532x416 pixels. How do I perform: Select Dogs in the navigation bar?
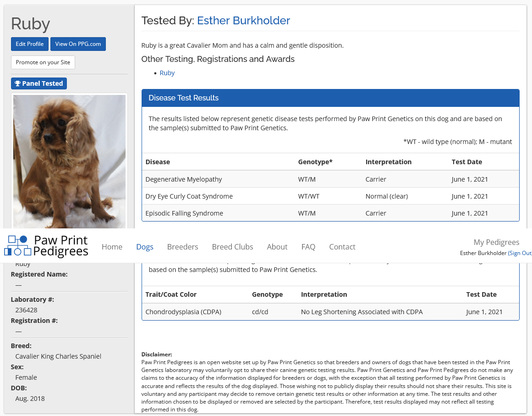tap(144, 247)
